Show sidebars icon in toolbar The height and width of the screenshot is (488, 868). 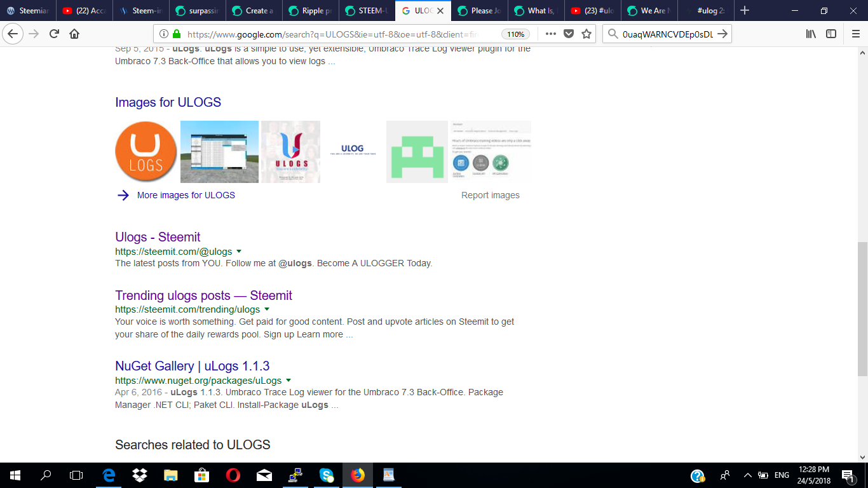point(831,34)
